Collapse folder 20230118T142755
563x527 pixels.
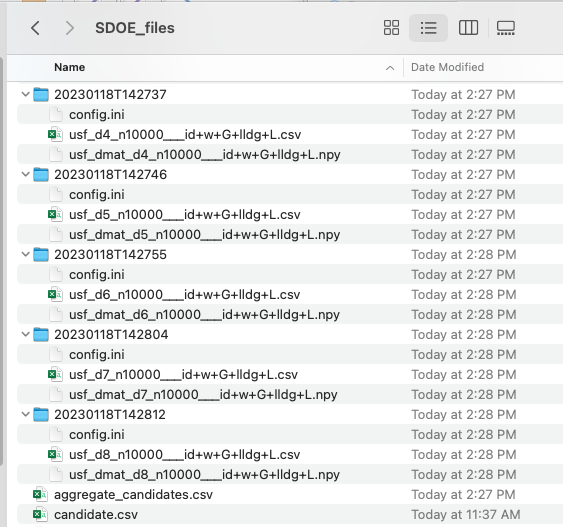coord(25,255)
